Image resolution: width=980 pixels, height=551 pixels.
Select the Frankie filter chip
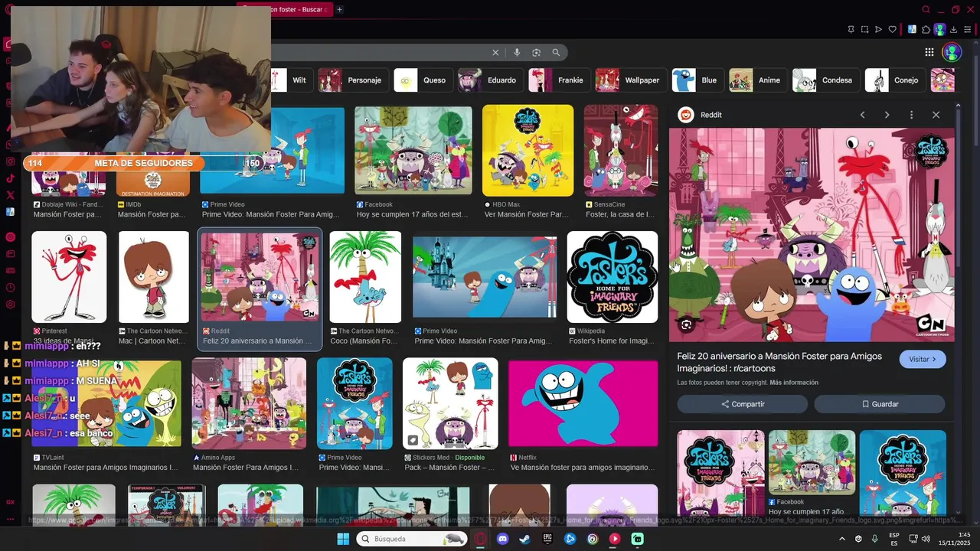[x=559, y=80]
